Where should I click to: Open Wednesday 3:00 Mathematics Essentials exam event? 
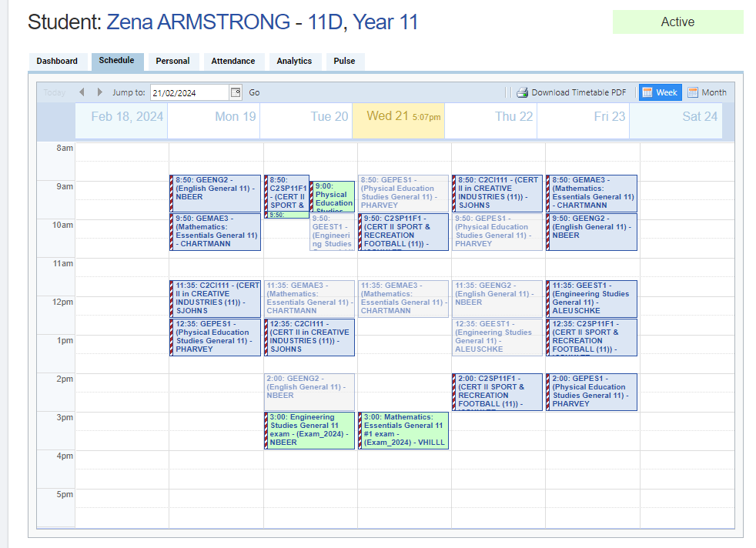(404, 429)
